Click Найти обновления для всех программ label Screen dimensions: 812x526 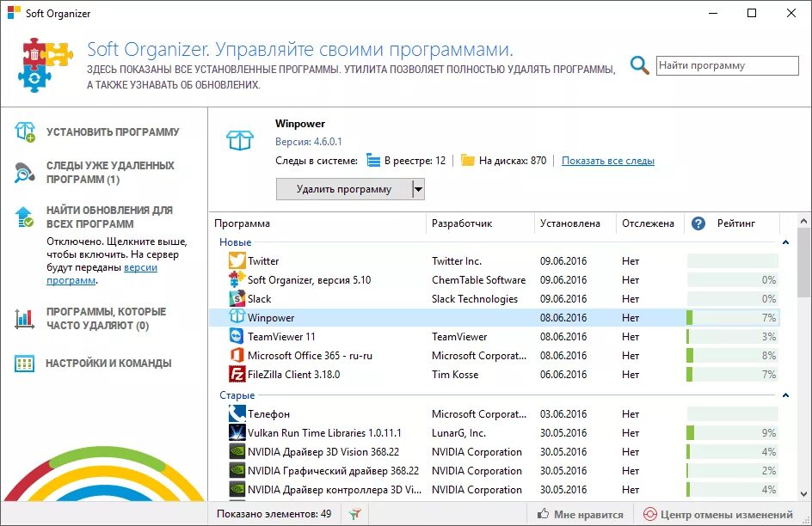(110, 217)
